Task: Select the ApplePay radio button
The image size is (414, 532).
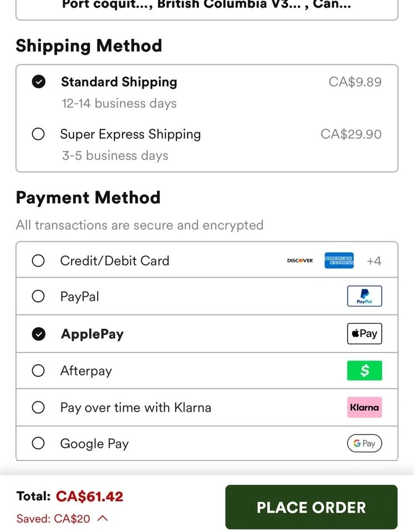Action: click(x=38, y=334)
